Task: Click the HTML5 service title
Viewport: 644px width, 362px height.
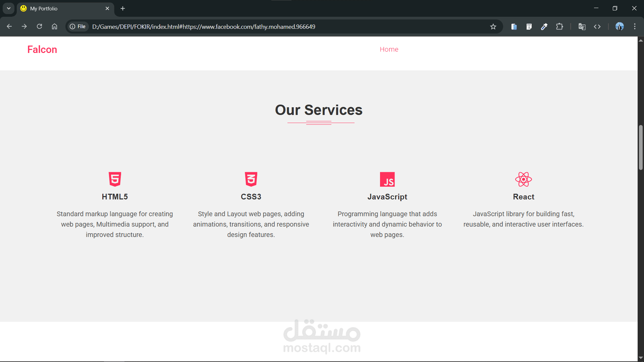Action: [x=115, y=197]
